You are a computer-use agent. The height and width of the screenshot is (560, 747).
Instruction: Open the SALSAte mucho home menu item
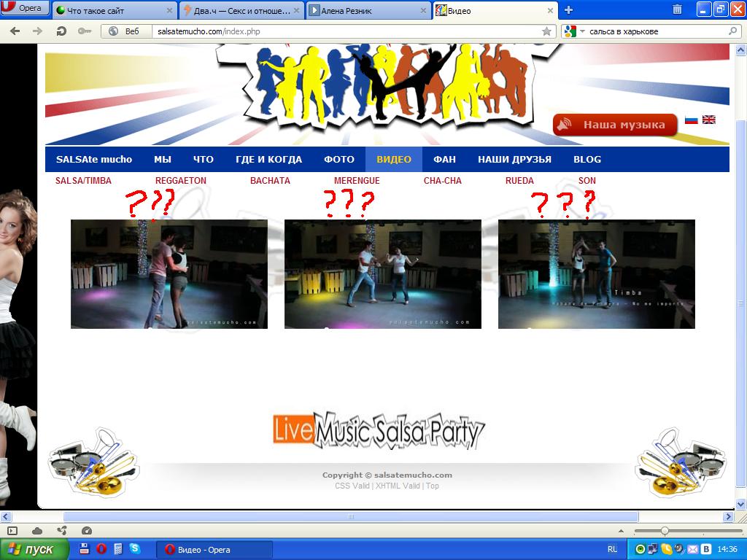[94, 160]
